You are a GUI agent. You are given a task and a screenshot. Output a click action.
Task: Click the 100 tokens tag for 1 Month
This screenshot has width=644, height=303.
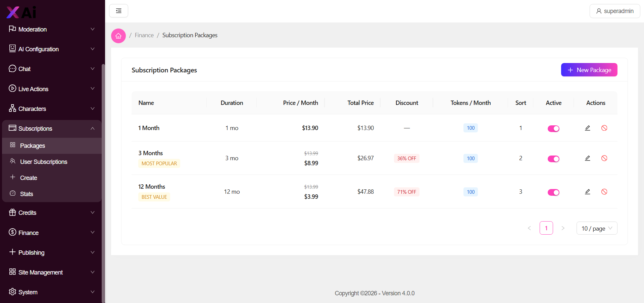click(x=470, y=128)
